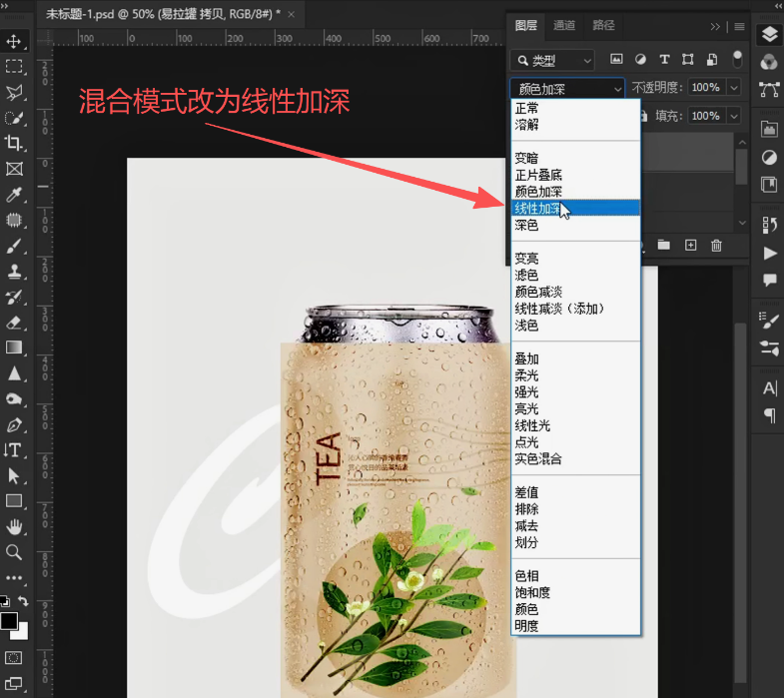Create a new layer

690,245
